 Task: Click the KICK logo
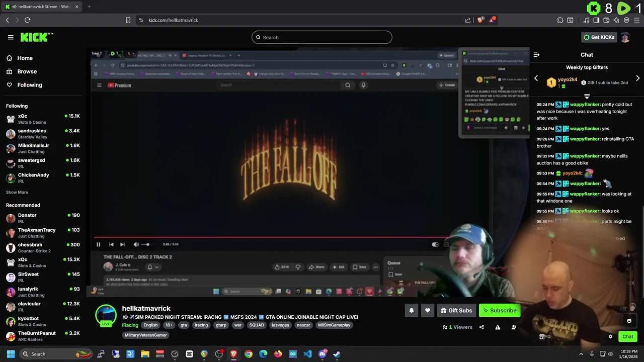(x=37, y=37)
